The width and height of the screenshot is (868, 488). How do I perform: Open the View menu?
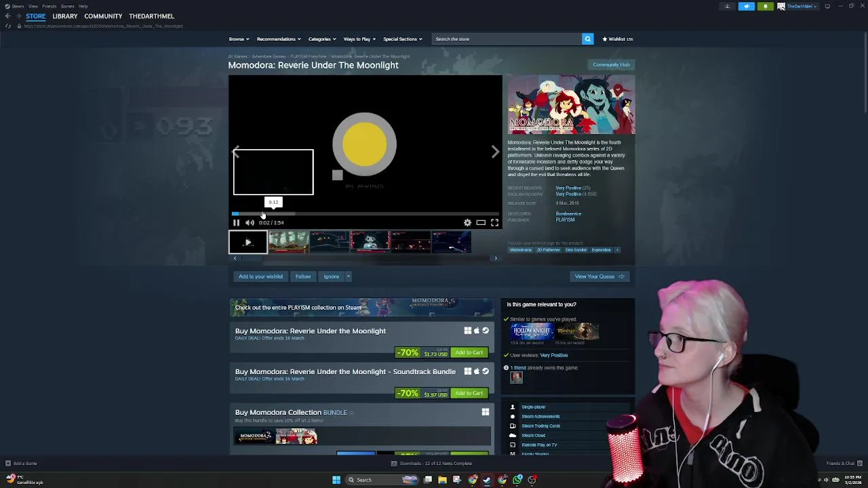tap(33, 6)
